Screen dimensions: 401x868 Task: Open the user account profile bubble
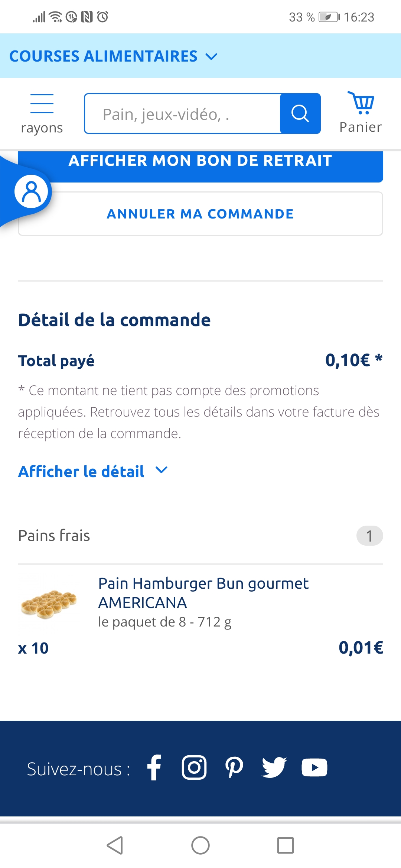(31, 192)
